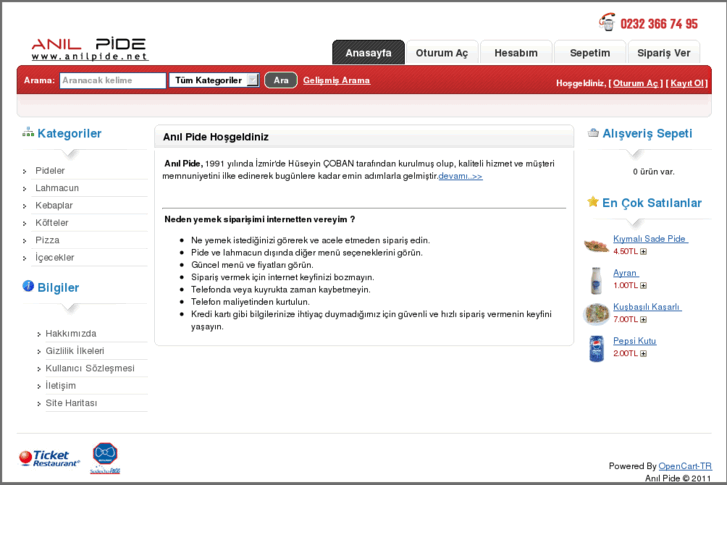Open the Kıymalı Sade Pide thumbnail

596,244
